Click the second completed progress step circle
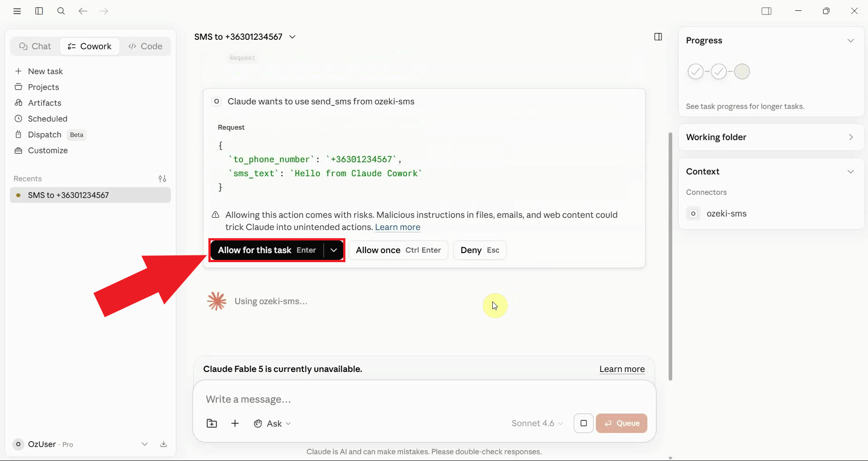This screenshot has width=868, height=461. pyautogui.click(x=718, y=71)
